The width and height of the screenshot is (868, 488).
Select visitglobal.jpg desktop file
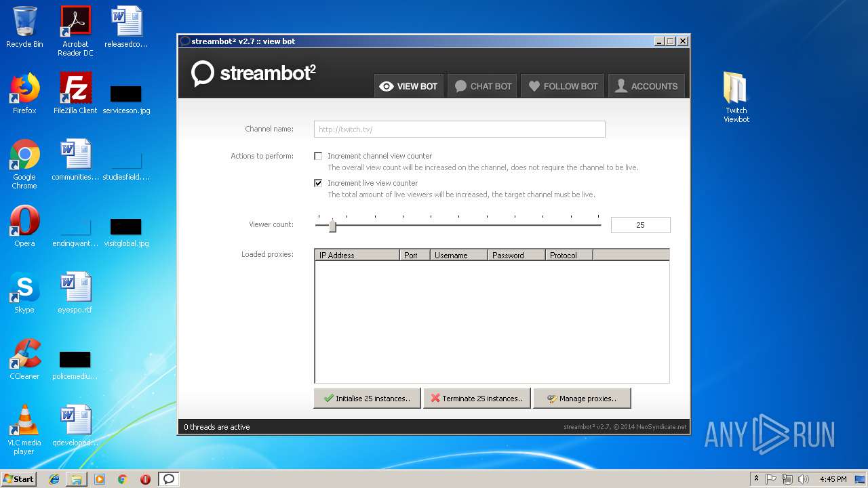pos(126,233)
